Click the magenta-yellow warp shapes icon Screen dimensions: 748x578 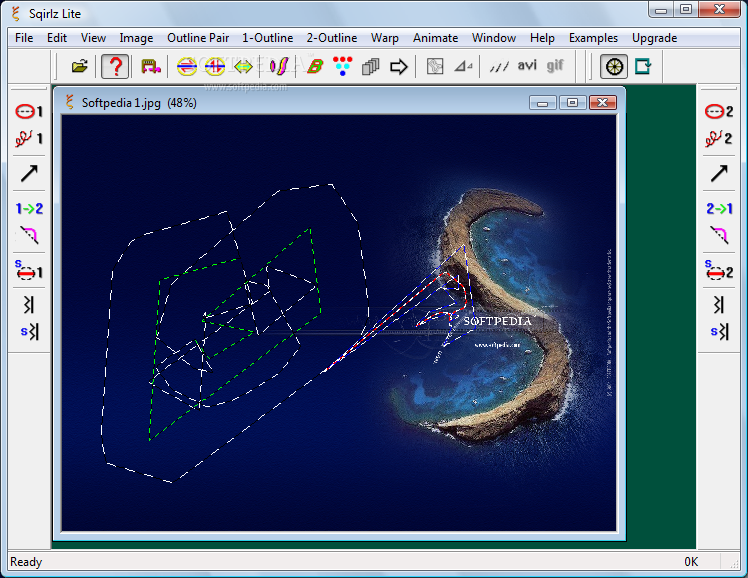point(279,66)
